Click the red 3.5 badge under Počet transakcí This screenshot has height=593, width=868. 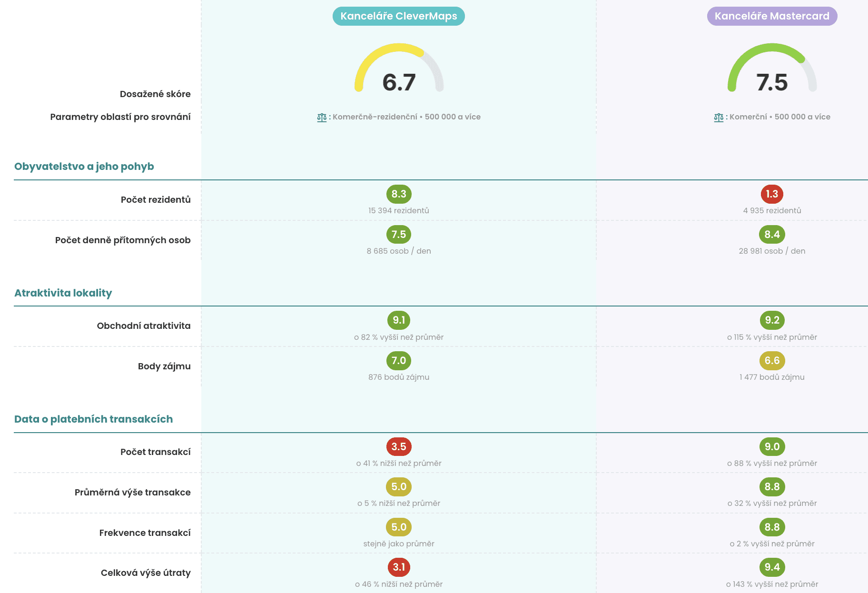[x=399, y=446]
